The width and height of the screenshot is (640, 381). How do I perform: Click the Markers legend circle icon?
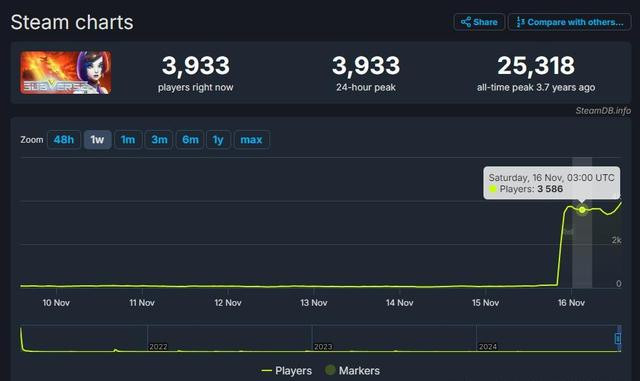330,370
